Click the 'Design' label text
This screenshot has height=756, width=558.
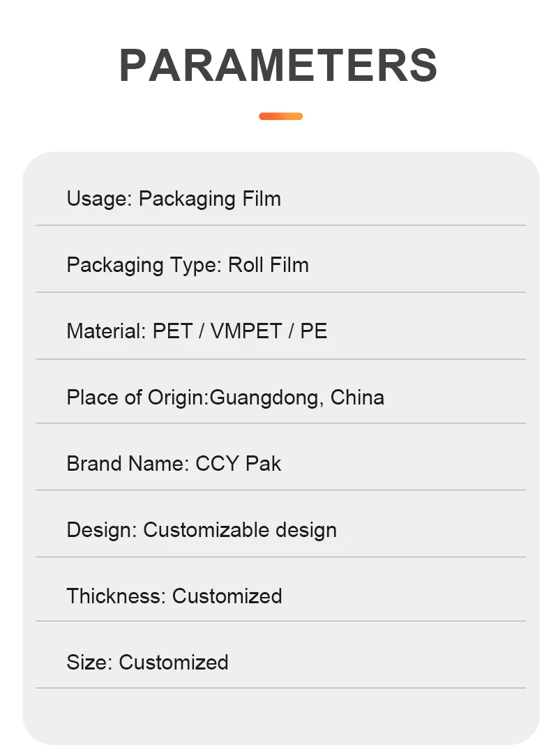coord(102,530)
